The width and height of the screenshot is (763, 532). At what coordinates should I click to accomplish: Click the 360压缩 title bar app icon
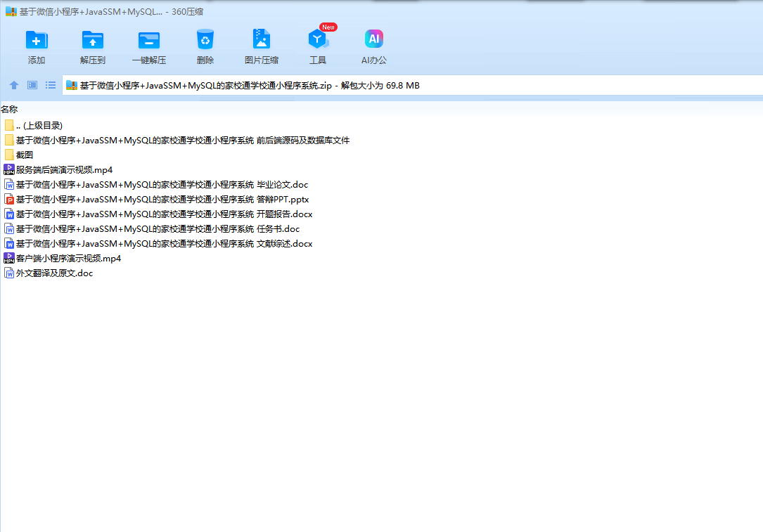(x=11, y=11)
